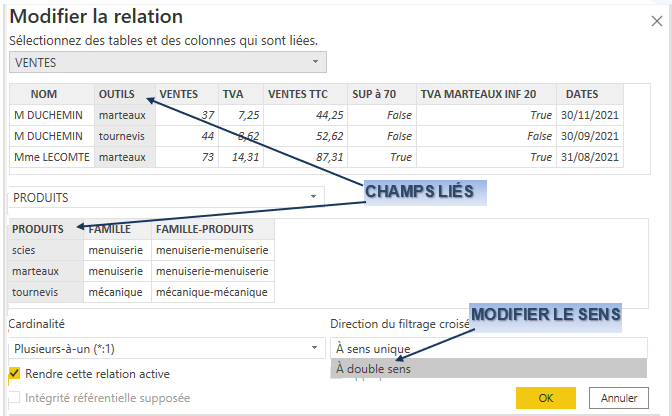Tick the Intégrité référentielle supposée checkbox
672x416 pixels.
14,398
